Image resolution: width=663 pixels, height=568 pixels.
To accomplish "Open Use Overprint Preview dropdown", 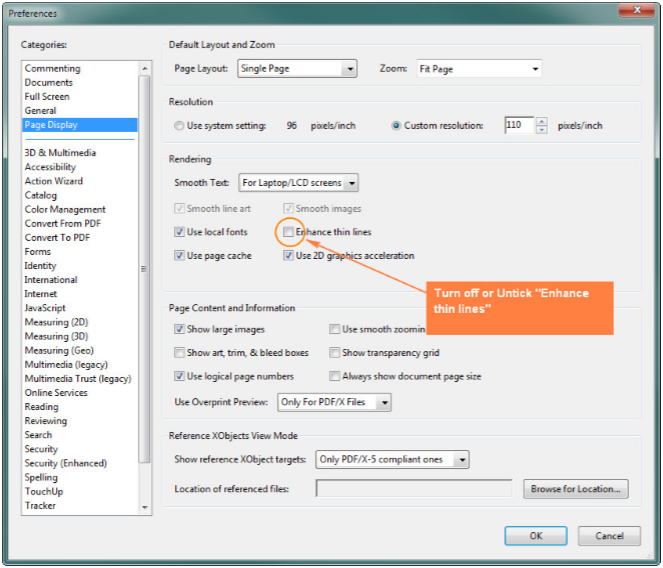I will click(x=334, y=402).
